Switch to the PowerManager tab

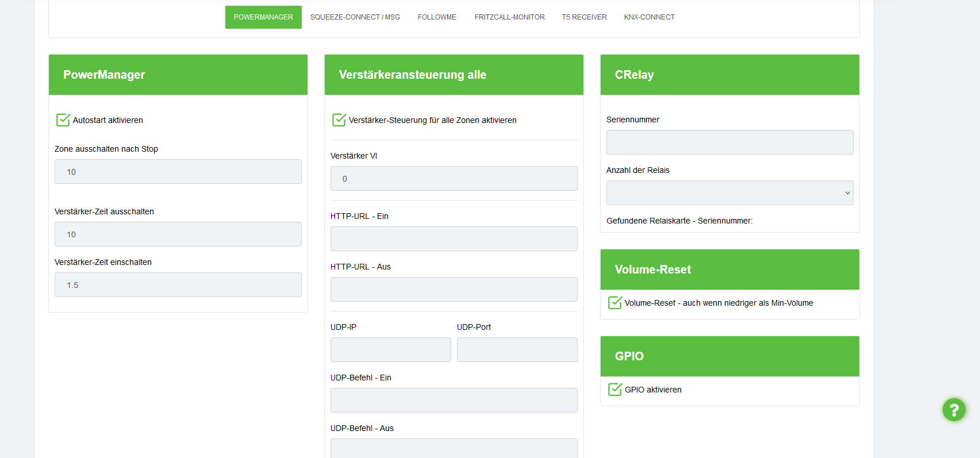click(263, 17)
